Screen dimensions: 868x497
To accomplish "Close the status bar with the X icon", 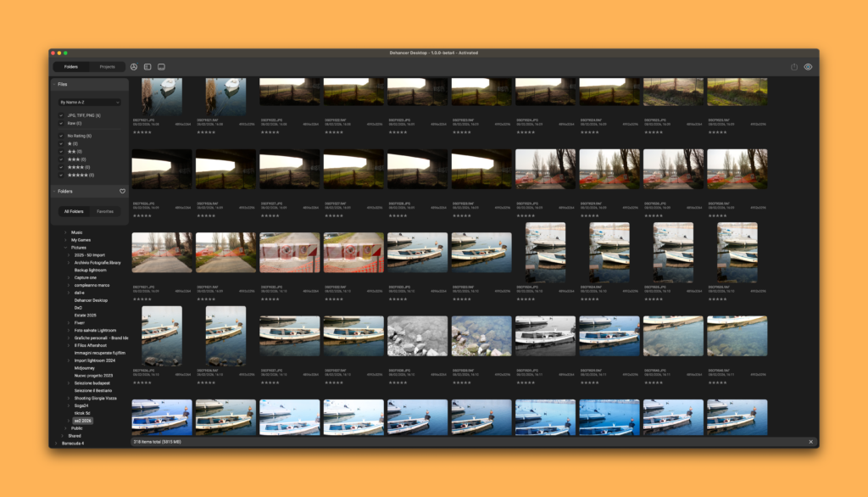I will pyautogui.click(x=810, y=442).
